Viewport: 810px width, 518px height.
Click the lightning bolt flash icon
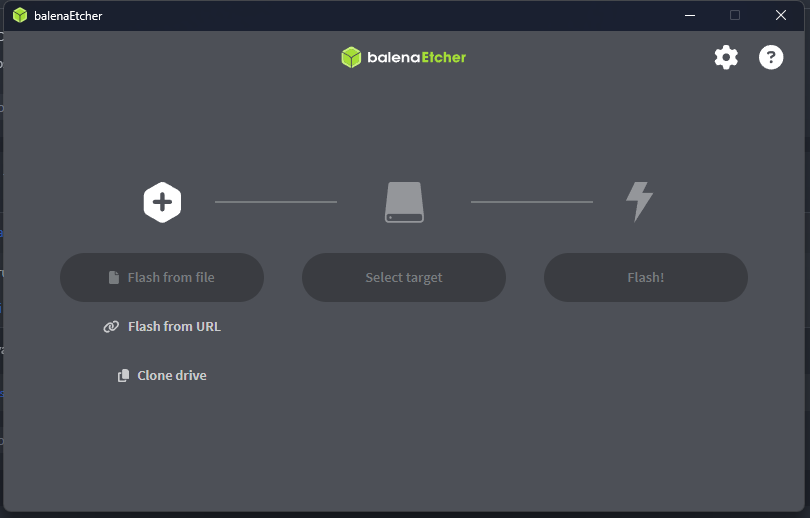[x=639, y=202]
